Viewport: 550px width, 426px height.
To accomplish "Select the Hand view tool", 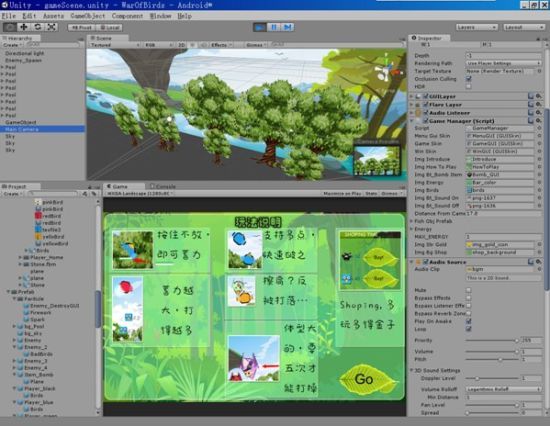I will coord(10,27).
